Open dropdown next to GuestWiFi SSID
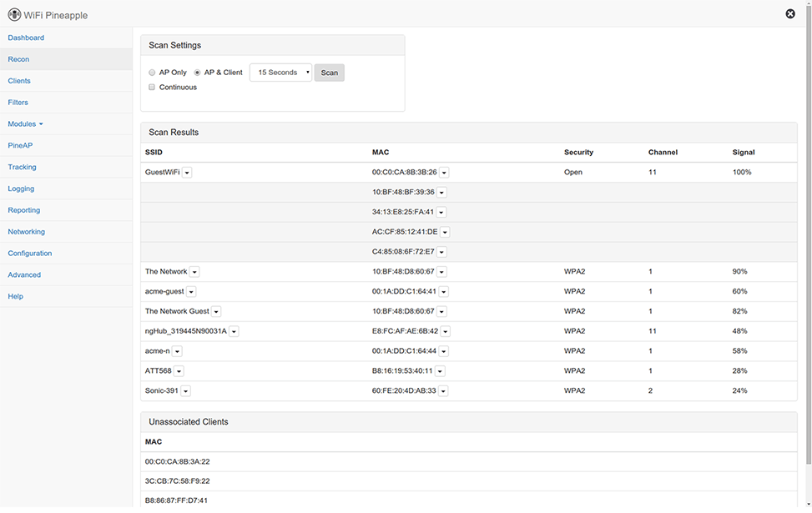 187,173
